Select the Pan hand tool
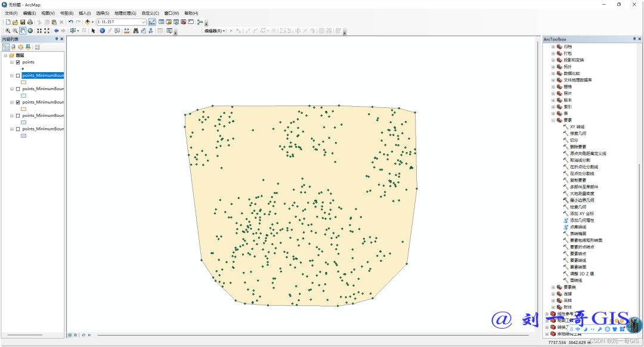This screenshot has height=347, width=644. click(x=23, y=31)
